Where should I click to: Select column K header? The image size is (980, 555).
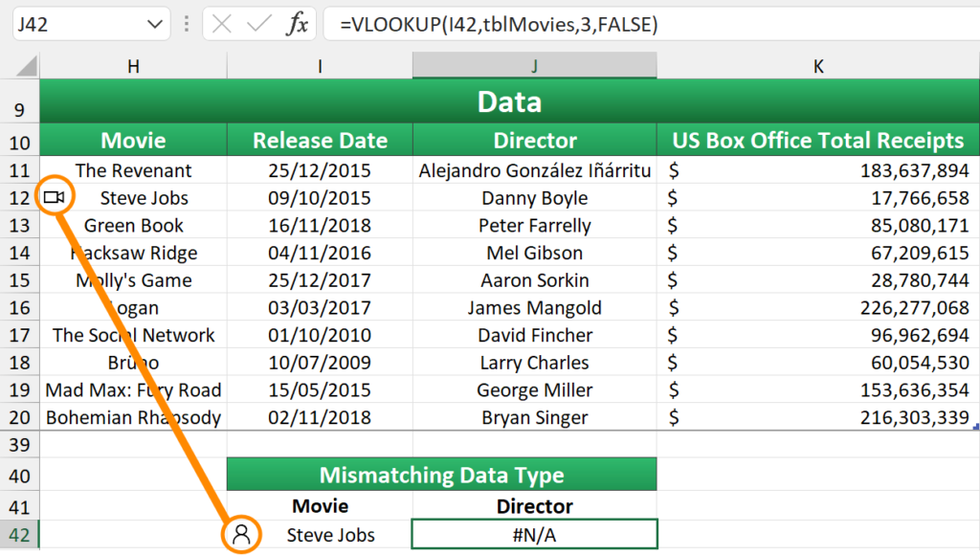[x=817, y=65]
